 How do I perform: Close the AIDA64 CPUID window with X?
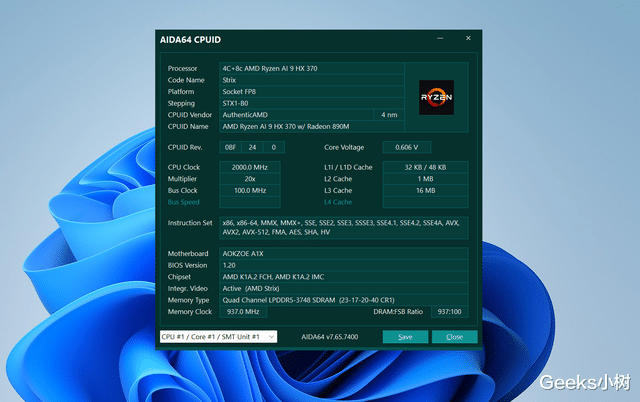pos(468,38)
